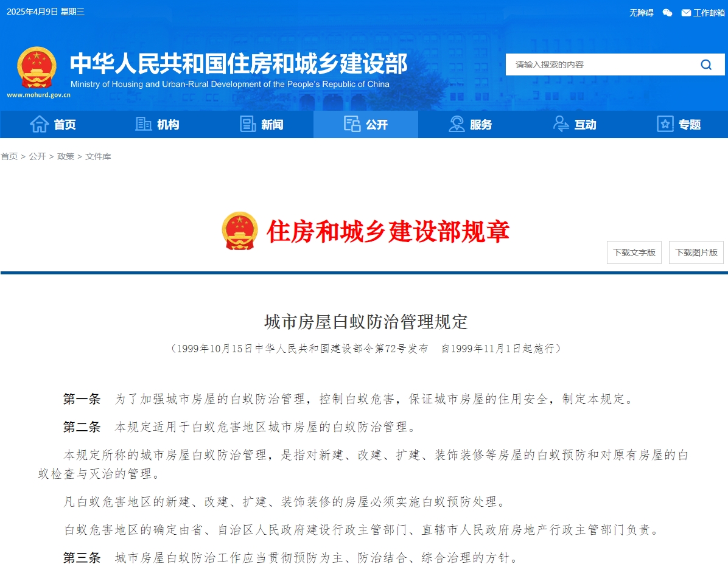Click the chat icon for 互动
728x567 pixels.
pos(561,124)
